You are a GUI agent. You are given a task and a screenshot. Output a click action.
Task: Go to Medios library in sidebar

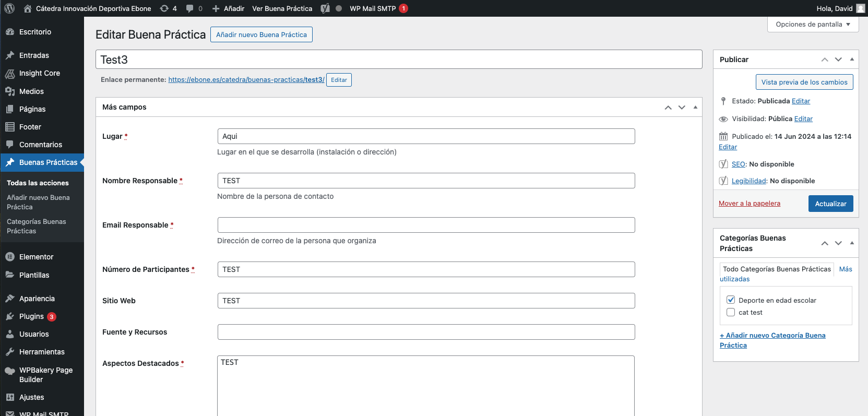[x=31, y=91]
